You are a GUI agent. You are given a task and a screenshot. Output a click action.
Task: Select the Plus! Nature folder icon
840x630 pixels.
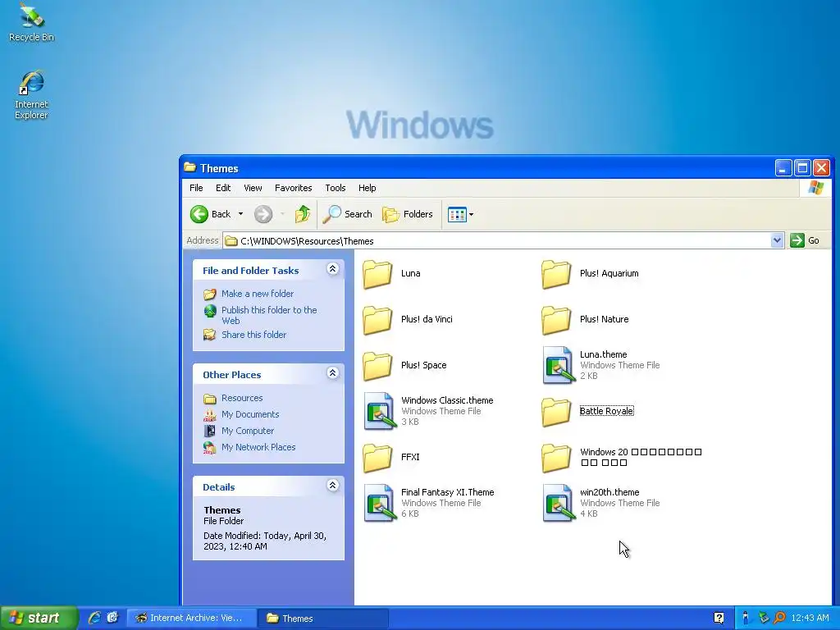(557, 320)
